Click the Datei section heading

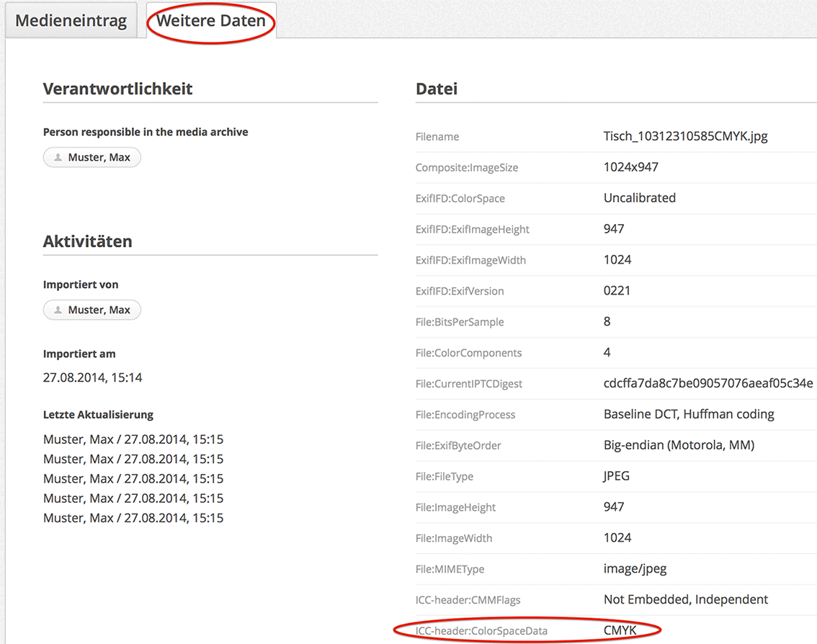tap(437, 89)
